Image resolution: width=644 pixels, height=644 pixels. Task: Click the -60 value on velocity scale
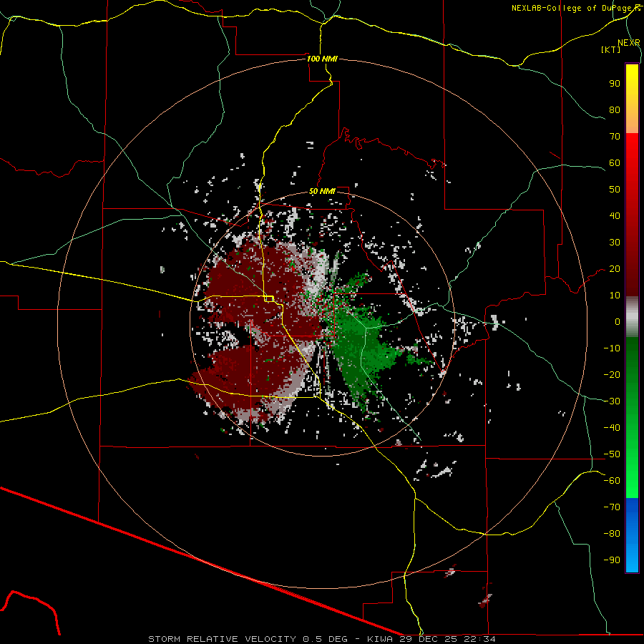click(x=612, y=481)
